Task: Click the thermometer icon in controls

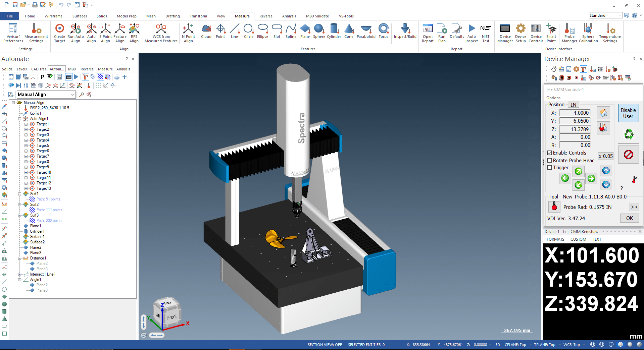Action: point(634,179)
